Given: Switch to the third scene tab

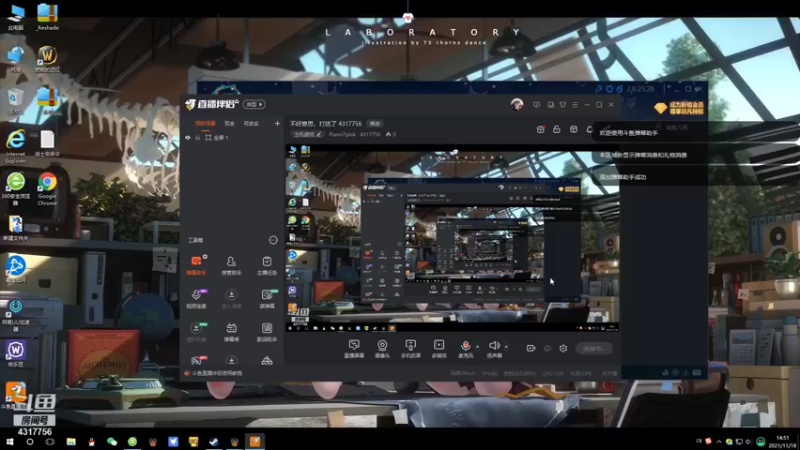Looking at the screenshot, I should tap(251, 123).
